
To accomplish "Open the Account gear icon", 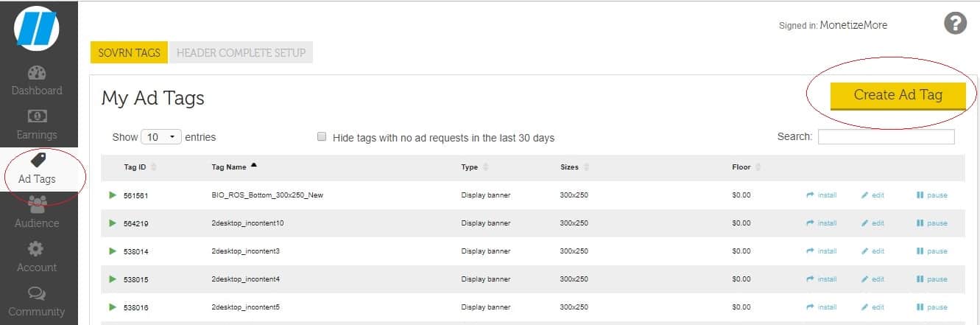I will 37,250.
